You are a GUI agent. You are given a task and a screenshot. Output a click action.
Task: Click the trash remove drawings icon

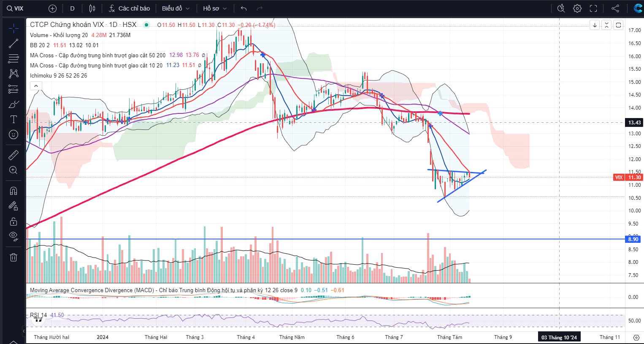pos(14,257)
